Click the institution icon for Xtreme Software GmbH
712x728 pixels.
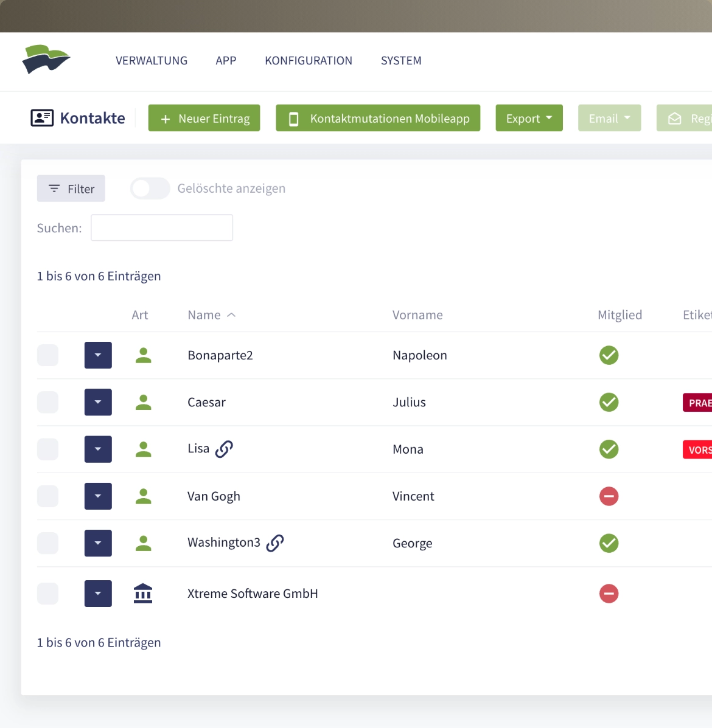(x=143, y=594)
